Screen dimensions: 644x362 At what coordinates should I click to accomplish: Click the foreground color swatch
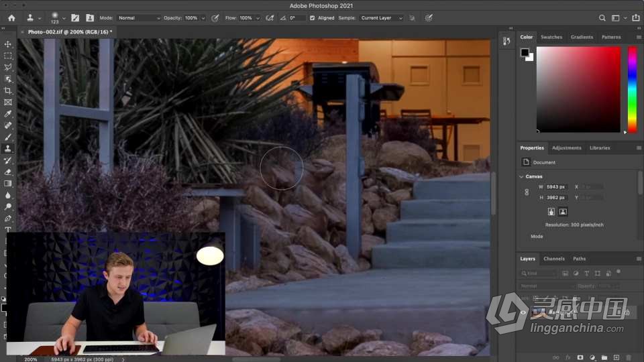coord(525,52)
